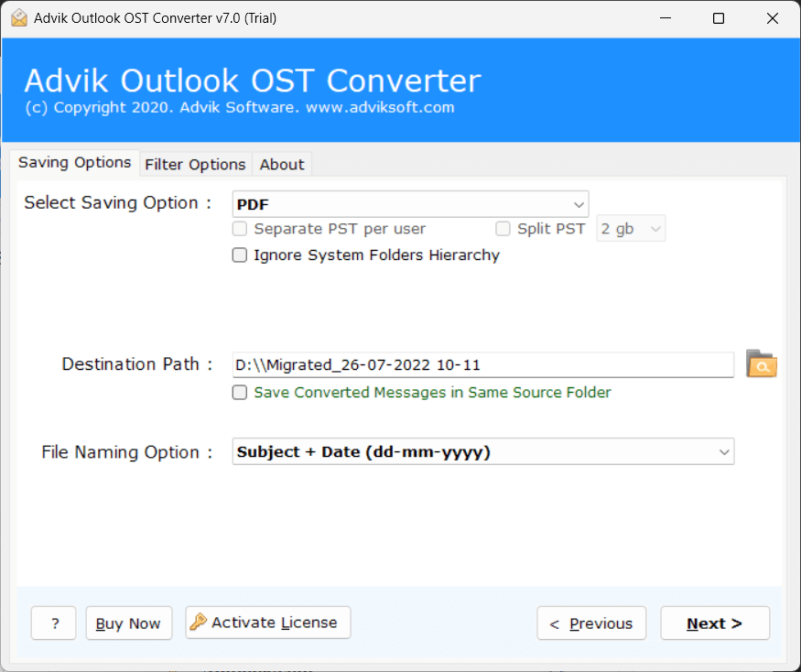Switch to the Saving Options tab

coord(74,162)
